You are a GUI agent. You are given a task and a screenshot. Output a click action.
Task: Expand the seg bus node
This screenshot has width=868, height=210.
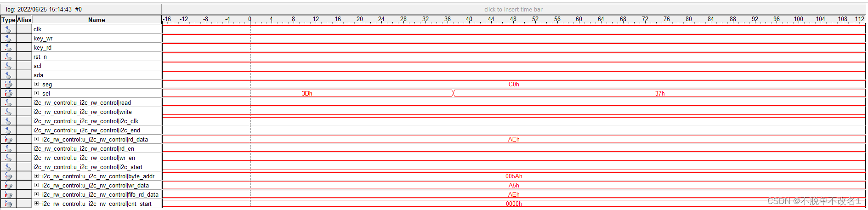[36, 84]
